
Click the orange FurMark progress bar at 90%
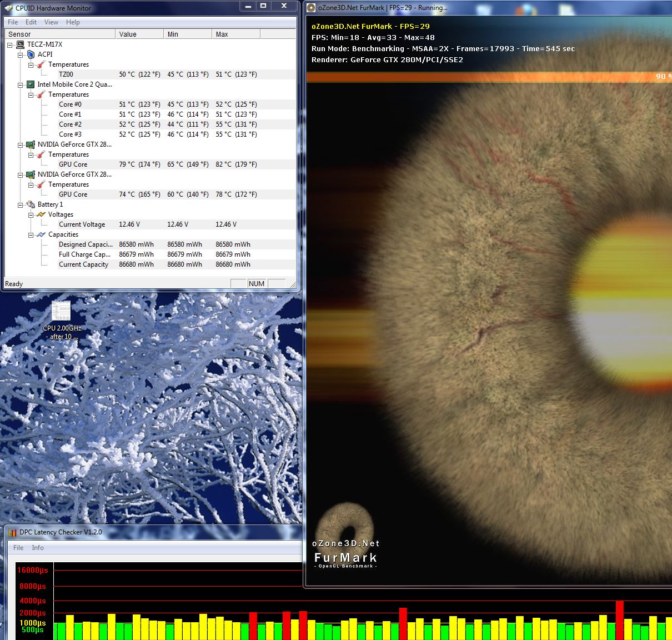point(489,77)
